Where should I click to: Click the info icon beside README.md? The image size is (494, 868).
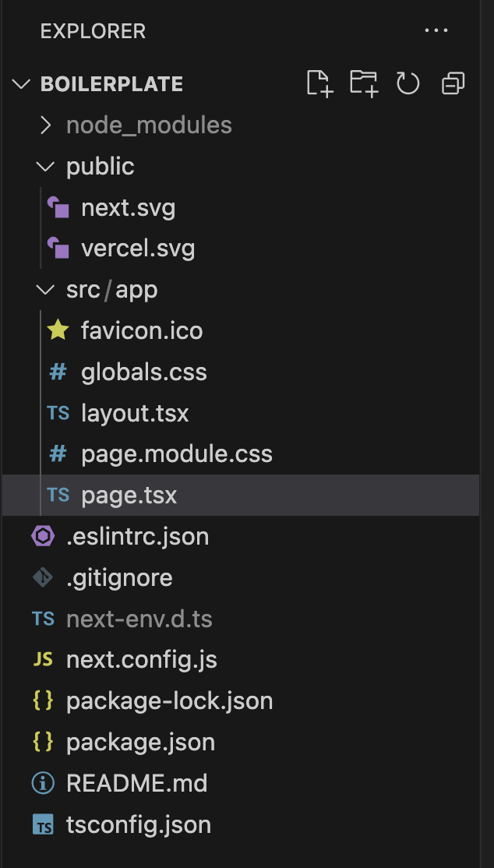tap(43, 783)
